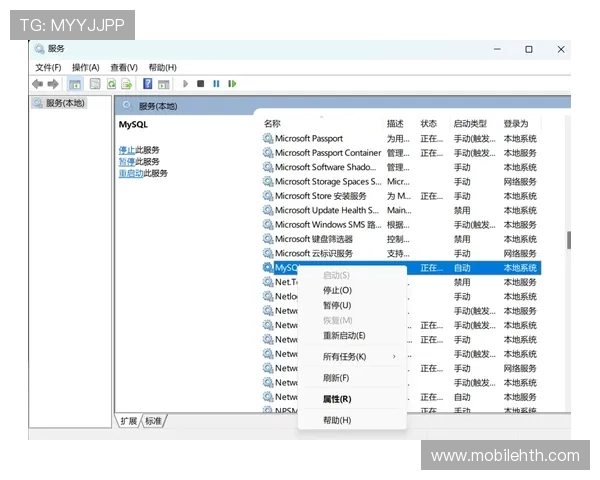The height and width of the screenshot is (480, 600).
Task: Select Microsoft Windows SMS 路... row
Action: (x=401, y=224)
